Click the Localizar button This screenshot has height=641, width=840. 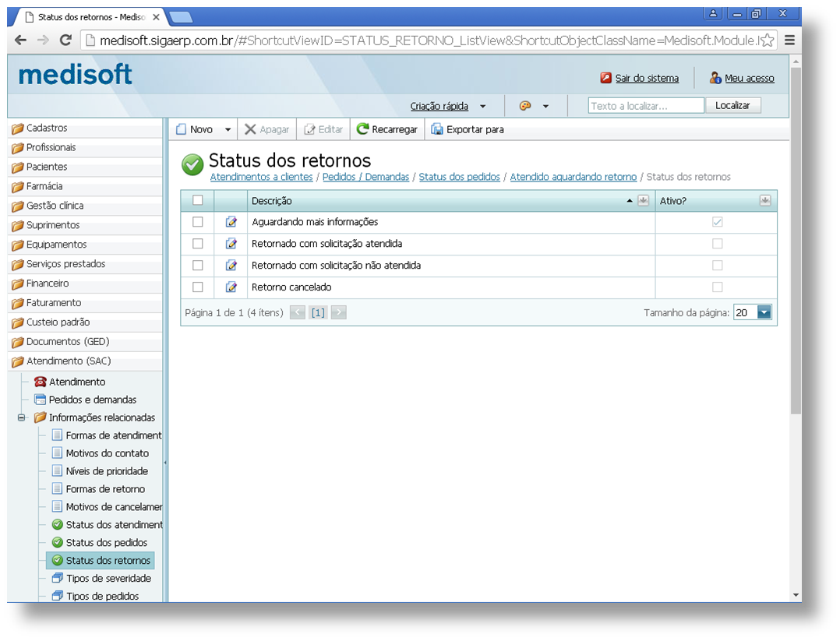732,104
